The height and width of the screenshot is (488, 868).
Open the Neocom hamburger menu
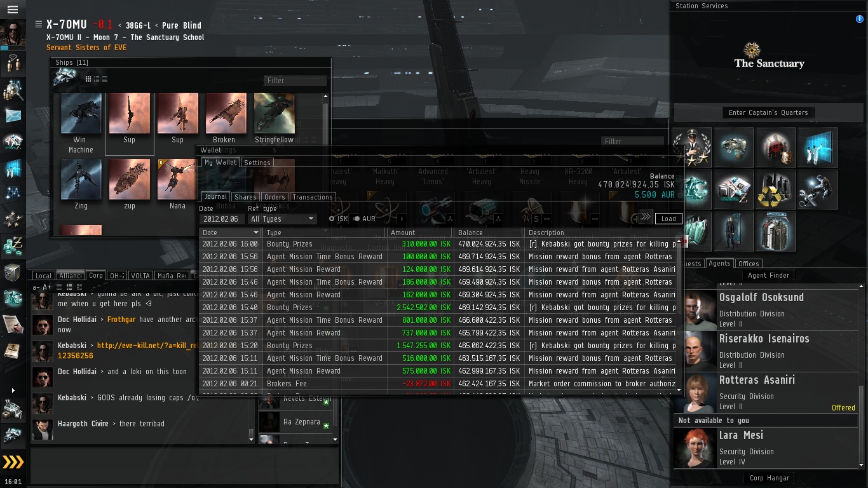(x=13, y=10)
